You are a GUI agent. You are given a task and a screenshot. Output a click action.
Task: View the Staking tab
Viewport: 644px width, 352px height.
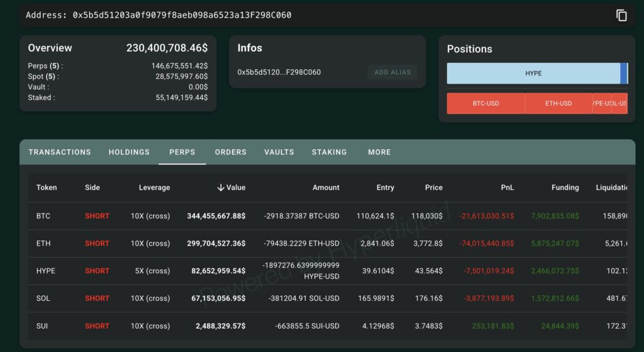click(x=329, y=152)
